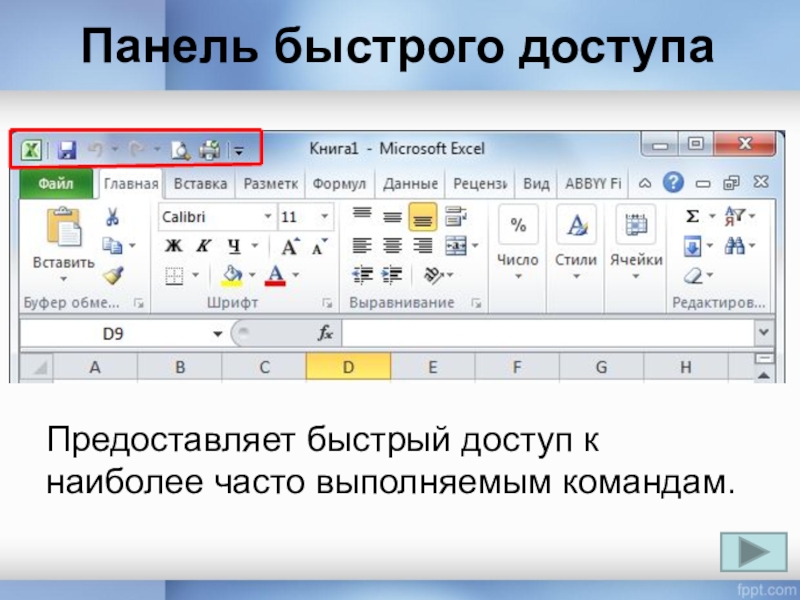Click the Cut scissors icon
This screenshot has height=600, width=800.
coord(112,217)
